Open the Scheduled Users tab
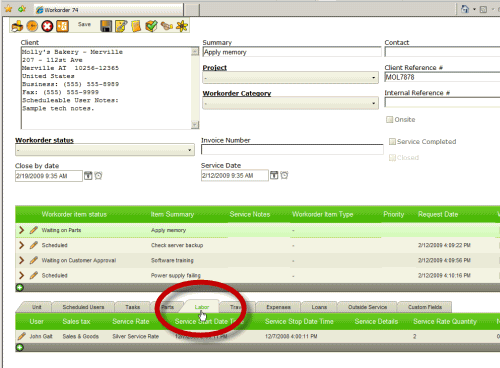 point(83,307)
